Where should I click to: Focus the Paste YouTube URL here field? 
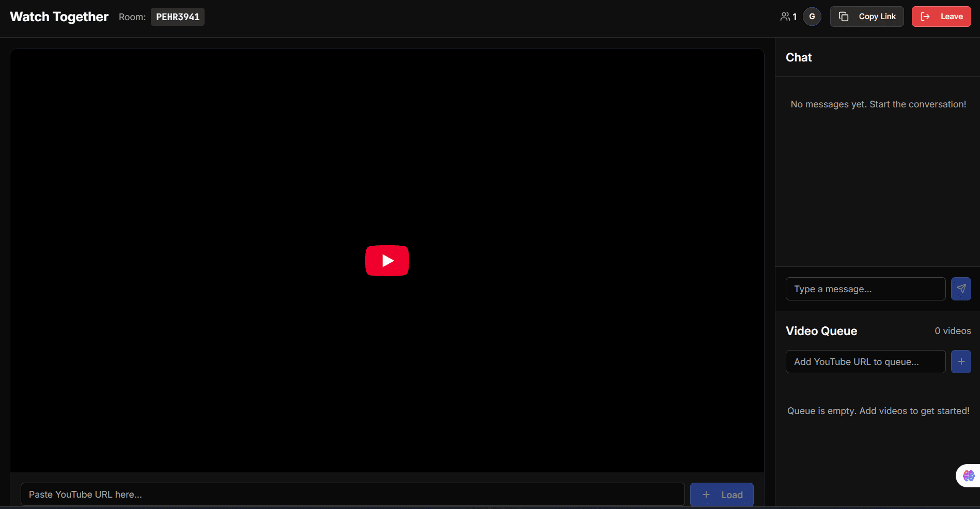point(353,495)
